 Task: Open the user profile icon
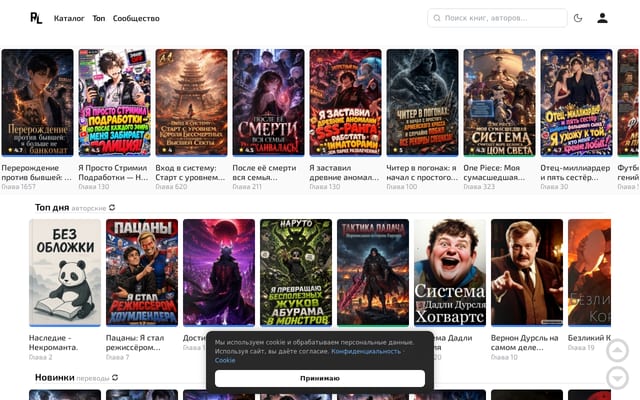pos(602,18)
